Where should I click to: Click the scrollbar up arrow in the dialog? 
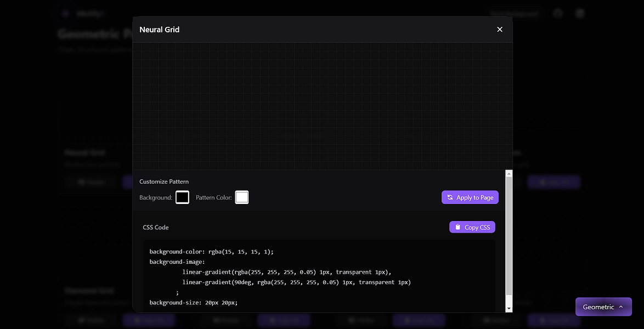(x=509, y=174)
